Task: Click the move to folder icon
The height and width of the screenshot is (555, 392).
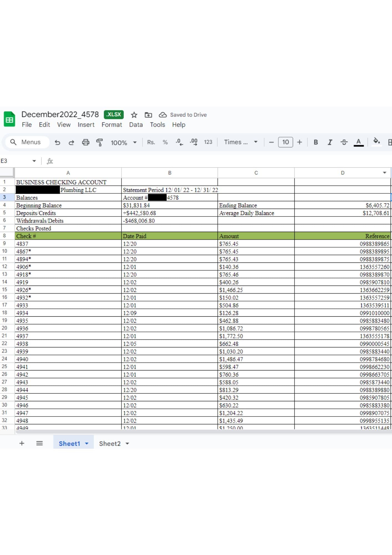Action: click(x=148, y=115)
